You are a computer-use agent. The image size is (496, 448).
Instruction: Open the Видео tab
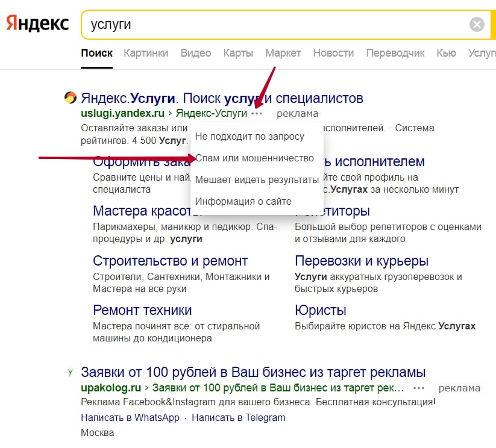(196, 53)
